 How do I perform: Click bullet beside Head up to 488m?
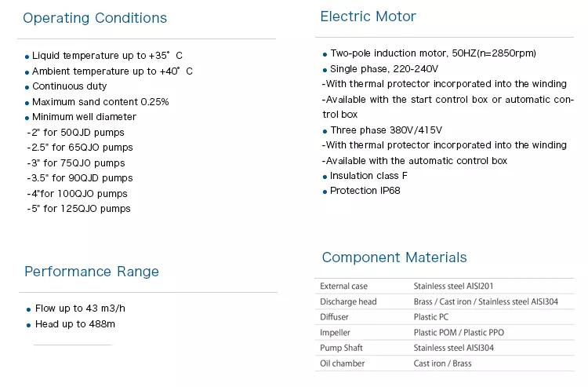click(x=28, y=326)
